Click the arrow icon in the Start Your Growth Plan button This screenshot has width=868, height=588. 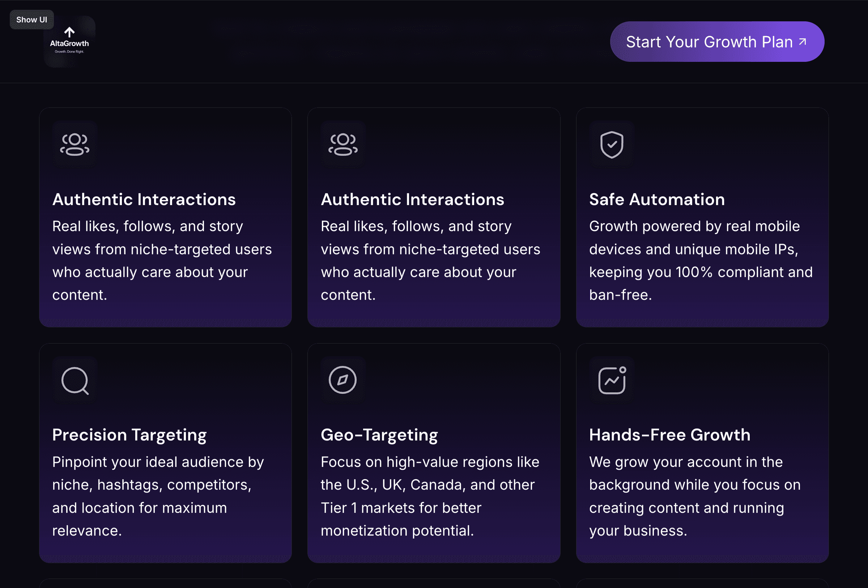pos(803,42)
